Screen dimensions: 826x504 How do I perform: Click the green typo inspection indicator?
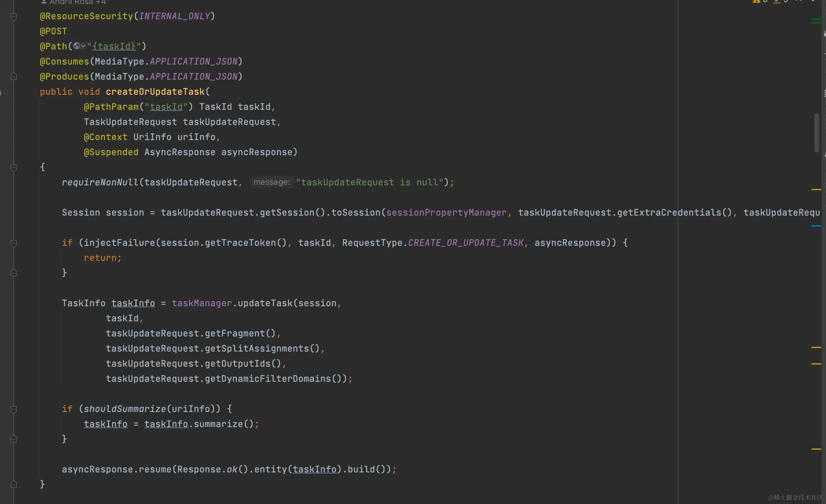coord(777,1)
